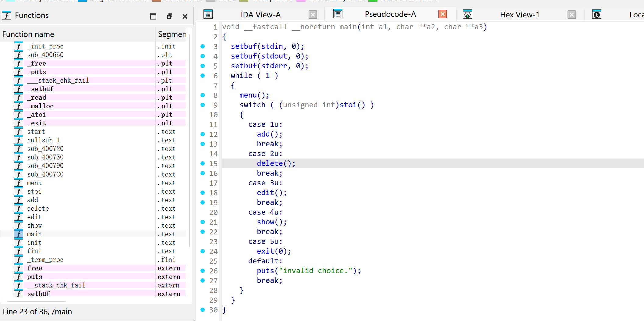Click the "invalid choice." string literal
Image resolution: width=644 pixels, height=321 pixels.
click(316, 271)
